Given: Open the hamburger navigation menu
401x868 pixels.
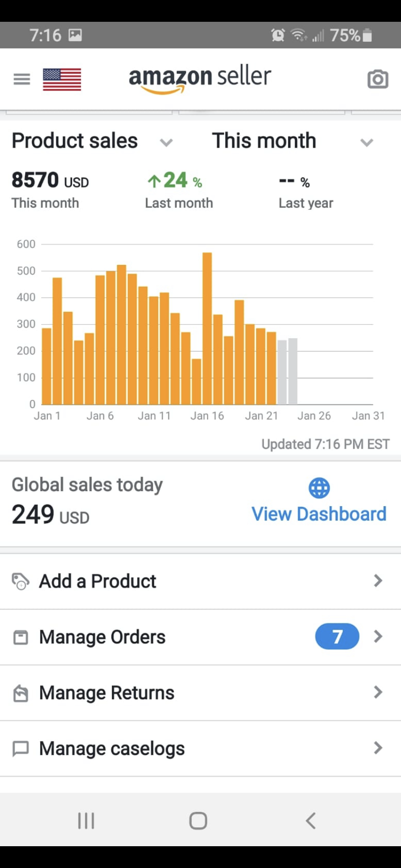Looking at the screenshot, I should coord(22,79).
